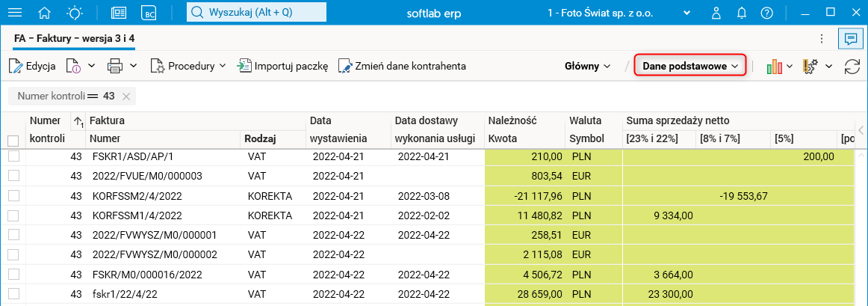Switch to FA - Faktury - wersja 3 i 4 tab
Screen dimensions: 868x306
[74, 38]
